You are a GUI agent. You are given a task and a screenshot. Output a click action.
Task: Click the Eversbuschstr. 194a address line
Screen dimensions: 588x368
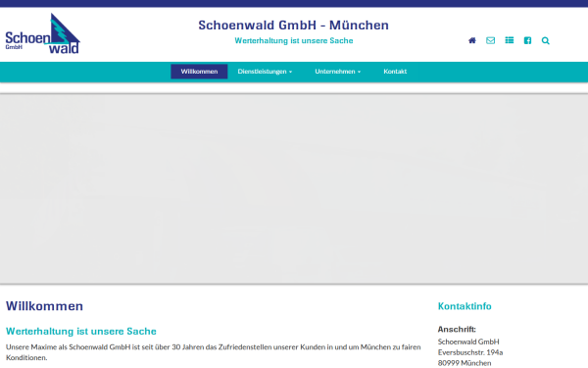470,352
